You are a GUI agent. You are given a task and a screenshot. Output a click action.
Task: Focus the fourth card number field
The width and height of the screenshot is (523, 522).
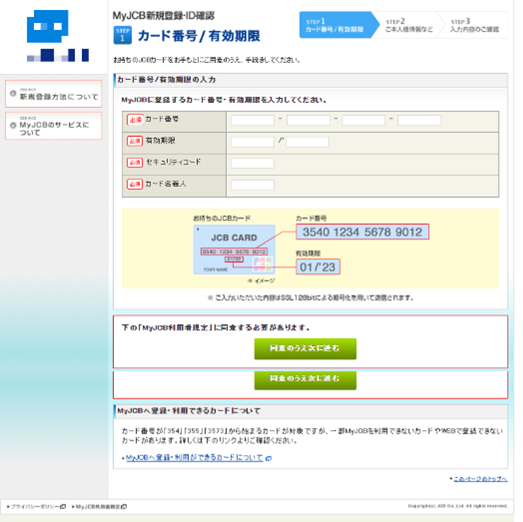pos(419,120)
